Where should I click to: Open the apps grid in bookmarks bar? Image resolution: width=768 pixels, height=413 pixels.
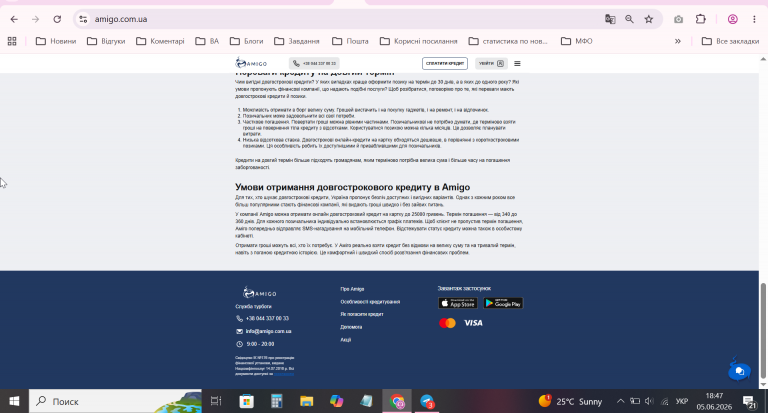point(12,41)
